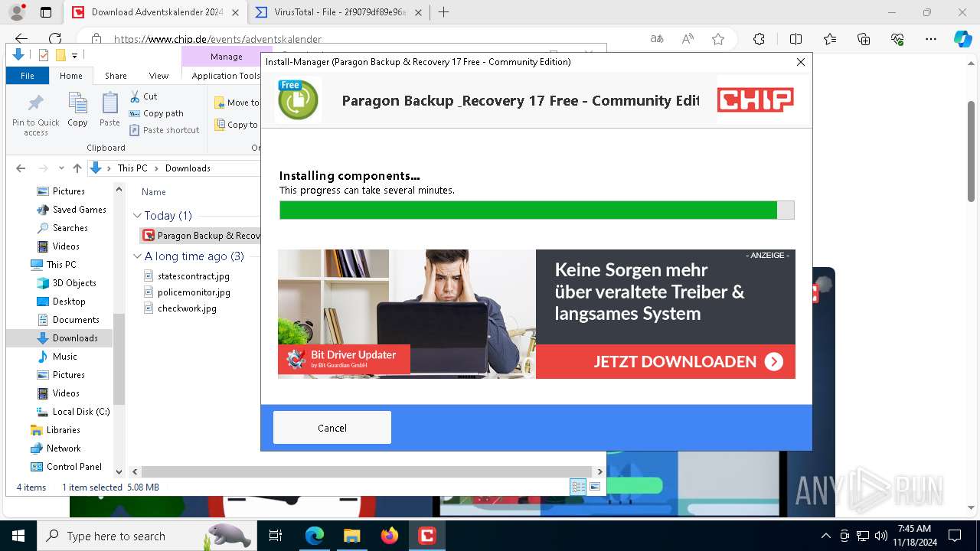Open Saved Games in navigation pane
The height and width of the screenshot is (551, 980).
[72, 210]
